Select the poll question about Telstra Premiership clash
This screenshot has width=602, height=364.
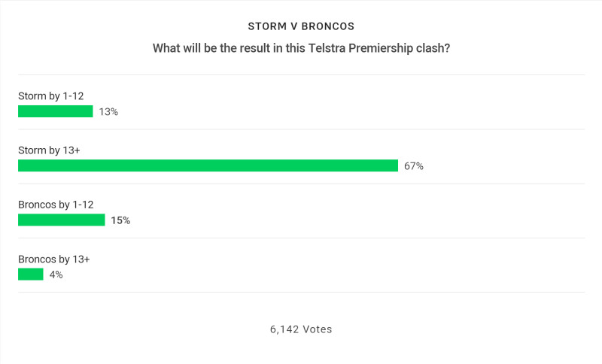(301, 48)
